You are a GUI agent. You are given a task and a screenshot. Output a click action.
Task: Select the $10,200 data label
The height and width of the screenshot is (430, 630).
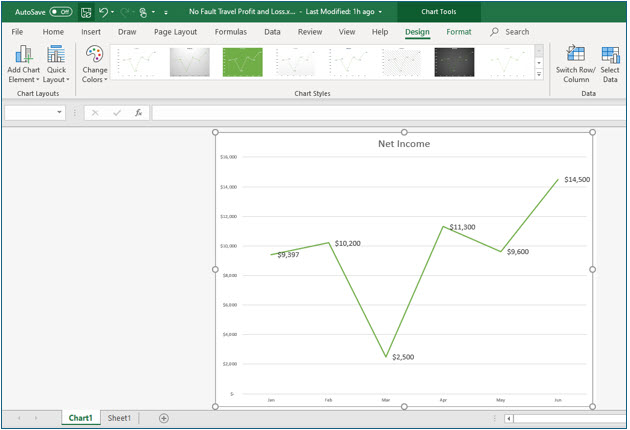(348, 244)
